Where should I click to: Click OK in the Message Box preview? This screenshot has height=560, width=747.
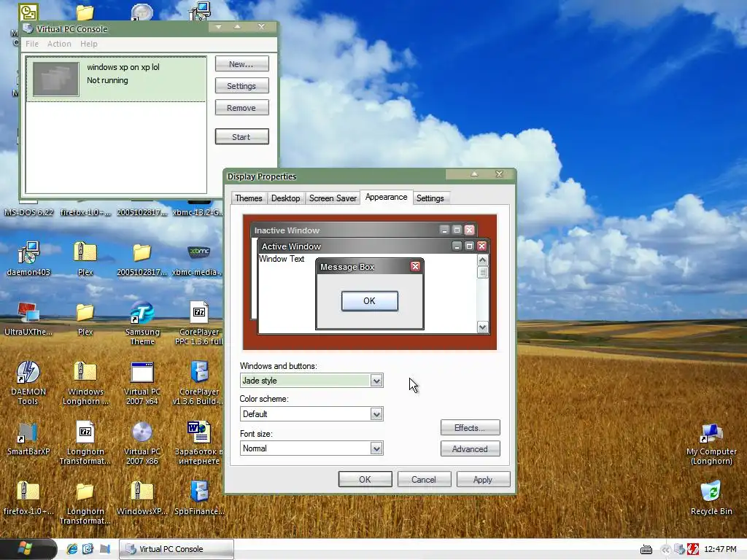pos(369,301)
